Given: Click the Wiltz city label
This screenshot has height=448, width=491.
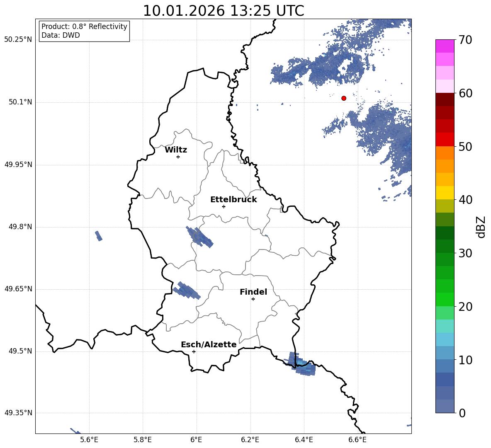Looking at the screenshot, I should (176, 150).
